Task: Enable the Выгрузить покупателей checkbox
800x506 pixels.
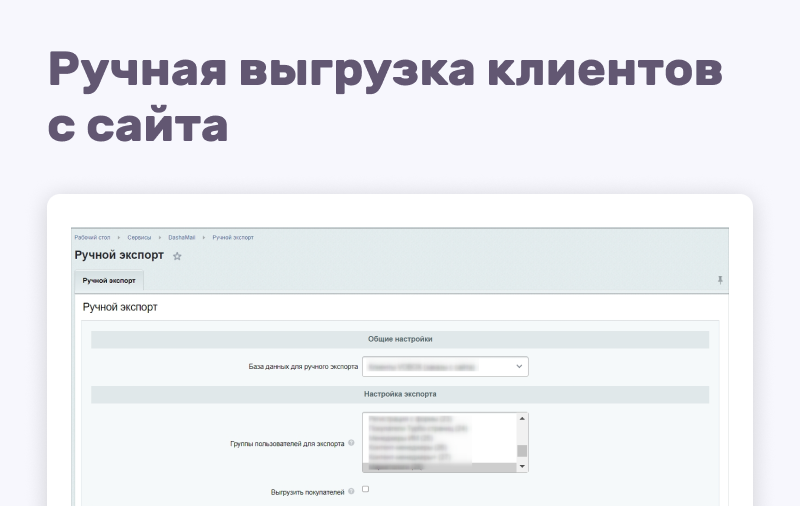Action: coord(365,490)
